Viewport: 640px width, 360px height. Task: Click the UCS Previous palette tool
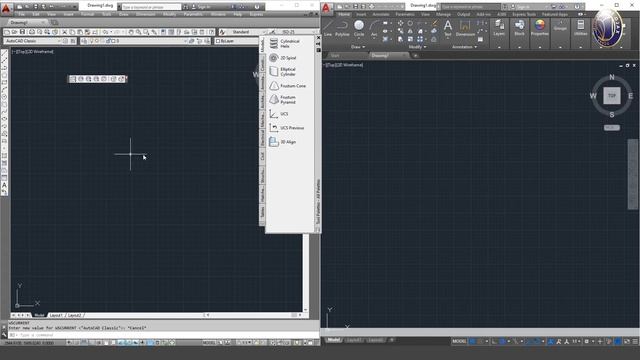click(x=287, y=128)
